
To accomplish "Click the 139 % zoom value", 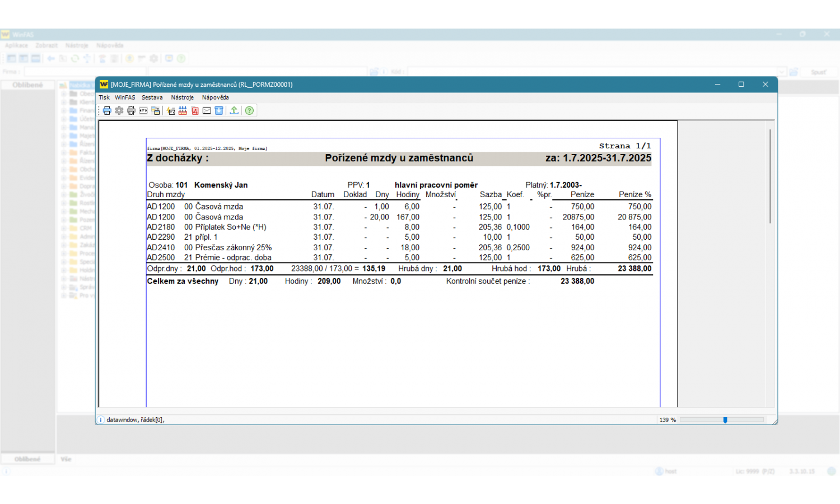I will [x=668, y=420].
